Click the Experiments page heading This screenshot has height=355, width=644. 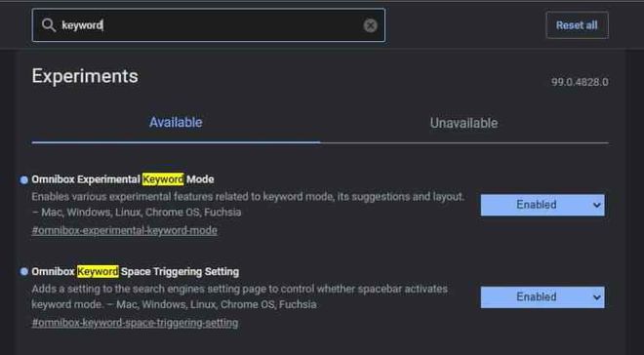pos(85,76)
